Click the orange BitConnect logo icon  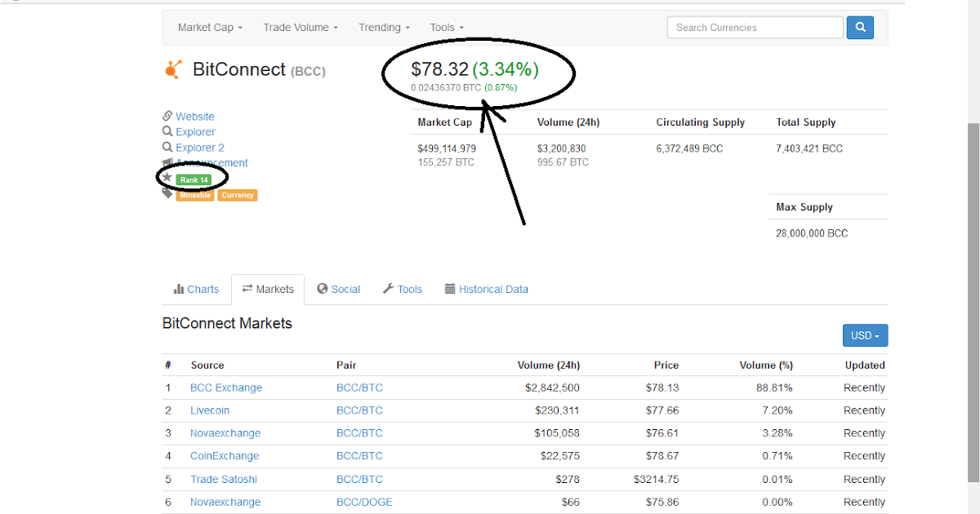coord(172,70)
